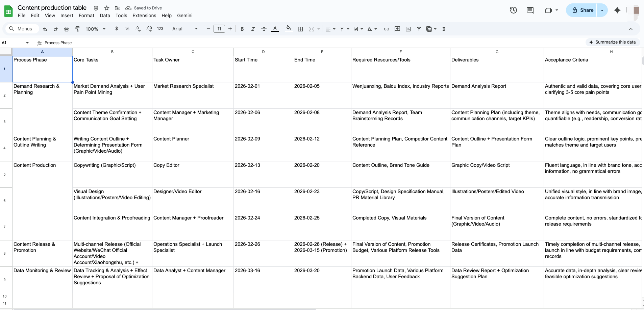Click the Share button
The height and width of the screenshot is (310, 644).
tap(582, 10)
